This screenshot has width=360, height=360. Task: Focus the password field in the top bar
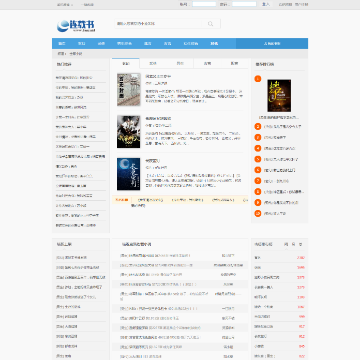[244, 4]
